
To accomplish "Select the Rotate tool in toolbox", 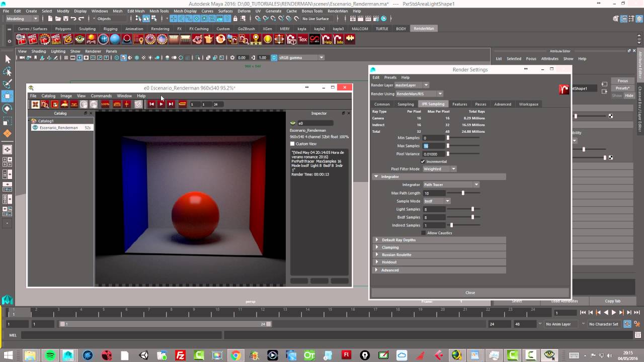I will (x=8, y=109).
